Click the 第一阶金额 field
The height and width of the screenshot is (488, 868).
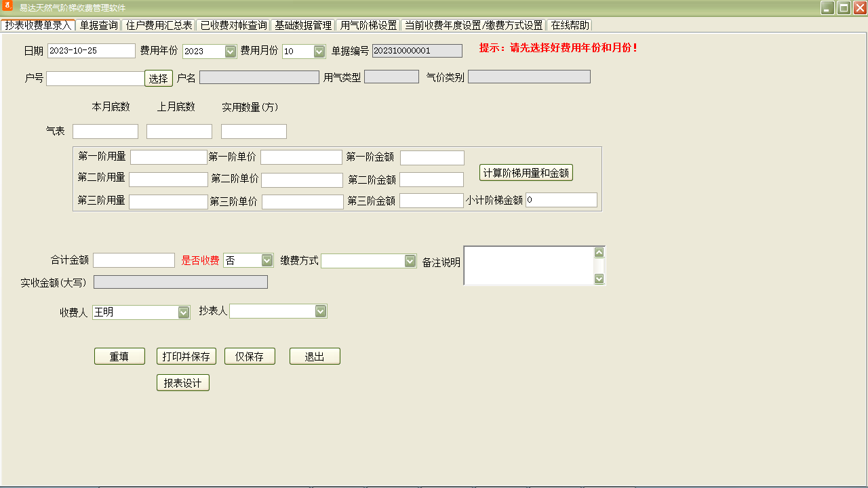tap(432, 158)
